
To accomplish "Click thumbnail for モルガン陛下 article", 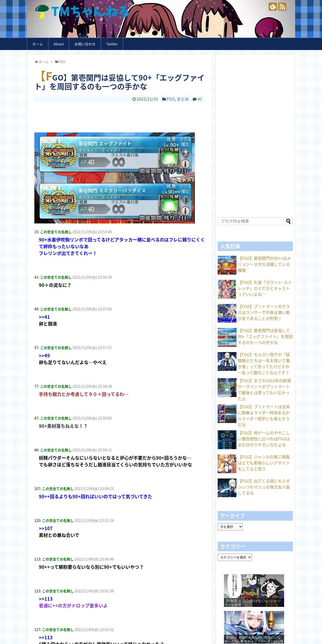I will click(227, 361).
